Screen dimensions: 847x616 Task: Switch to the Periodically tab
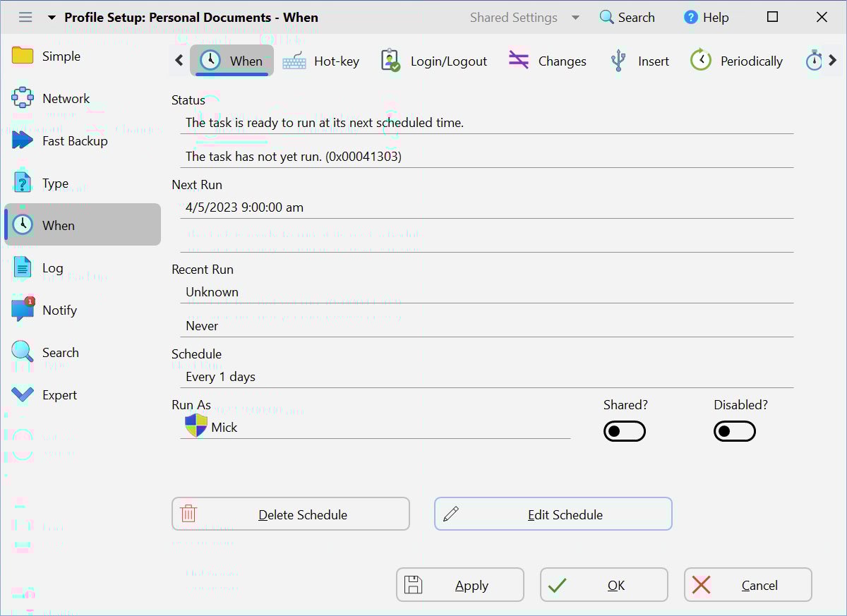pos(736,61)
